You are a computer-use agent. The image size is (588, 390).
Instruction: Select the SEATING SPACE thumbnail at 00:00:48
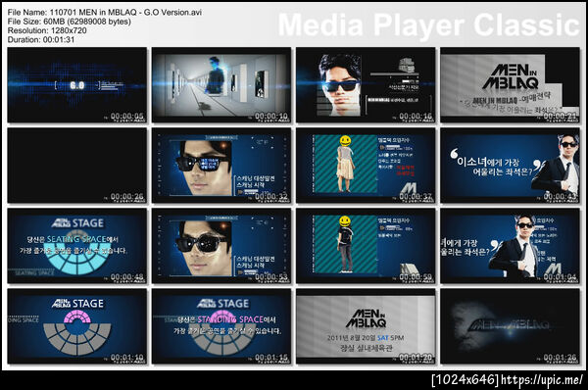[77, 246]
